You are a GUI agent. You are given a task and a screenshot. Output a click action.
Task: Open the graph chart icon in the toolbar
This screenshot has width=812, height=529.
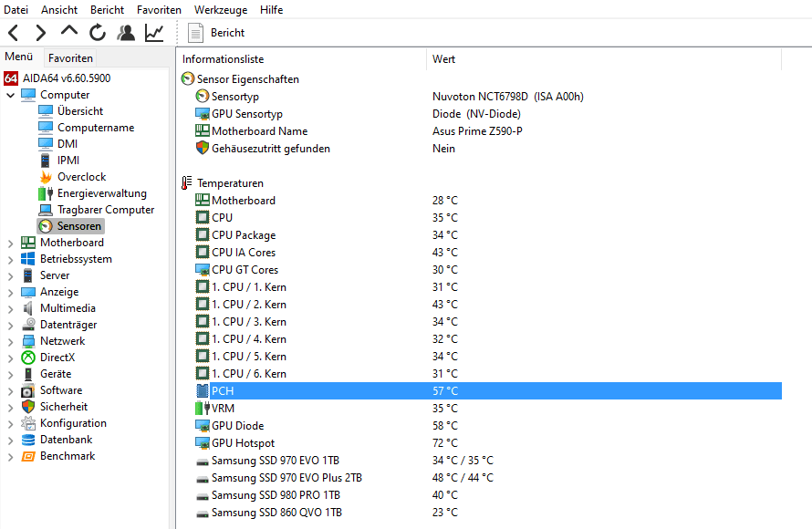(x=154, y=33)
